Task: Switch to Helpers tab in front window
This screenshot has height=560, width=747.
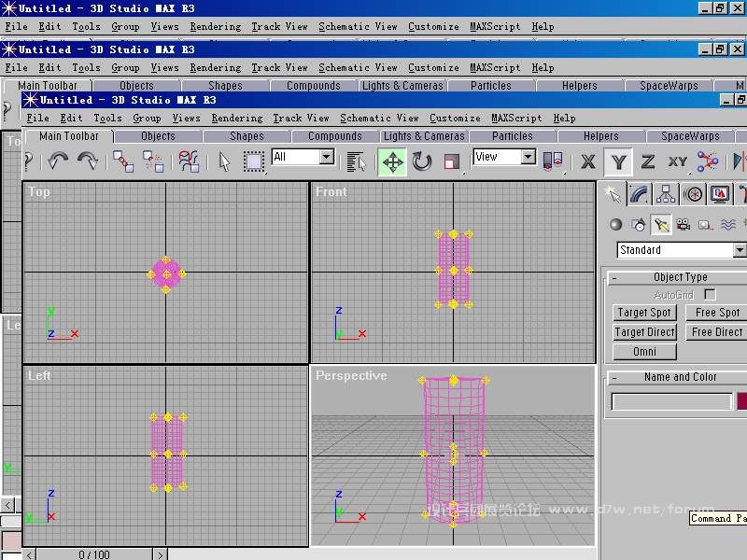Action: click(600, 136)
